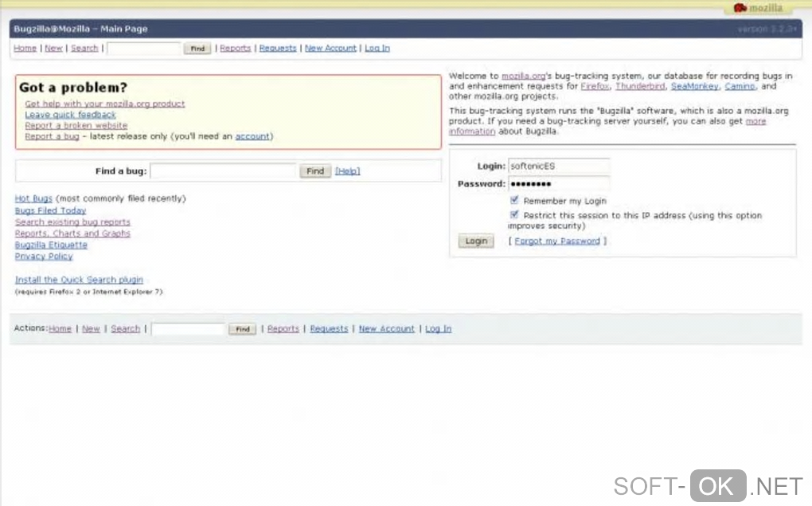Open the [Help] link beside Find
812x506 pixels.
[x=347, y=171]
